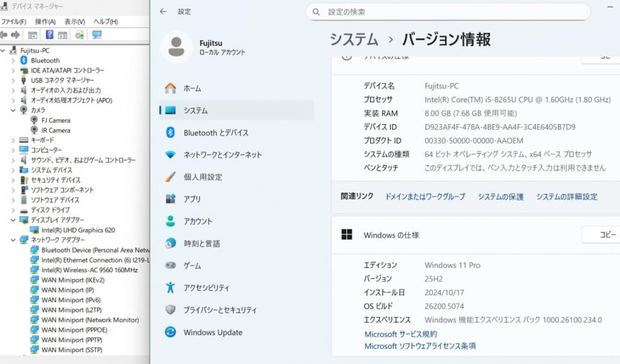The height and width of the screenshot is (364, 620).
Task: Click the Intel(R) Wireless-AC 9560 adapter icon
Action: (34, 270)
